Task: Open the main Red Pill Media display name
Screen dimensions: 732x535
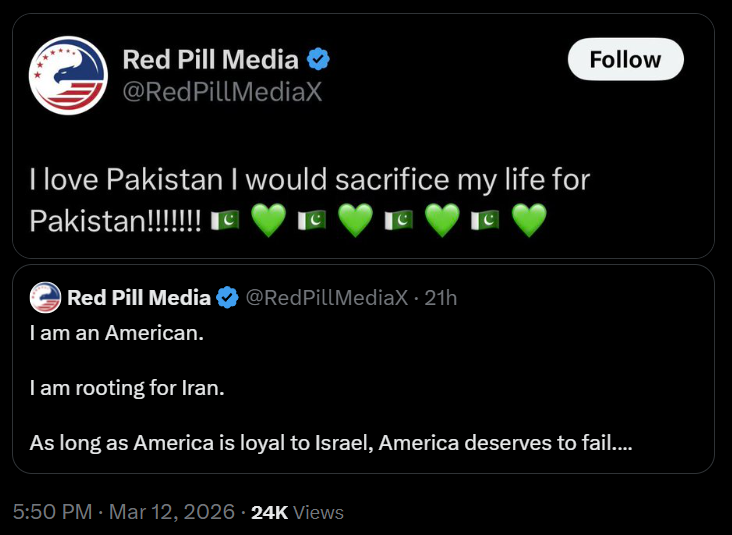Action: (212, 59)
